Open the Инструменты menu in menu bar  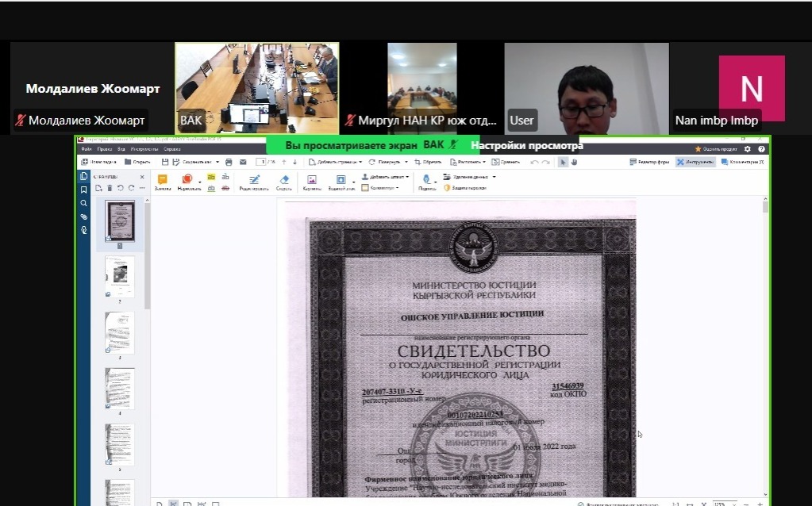tap(144, 149)
